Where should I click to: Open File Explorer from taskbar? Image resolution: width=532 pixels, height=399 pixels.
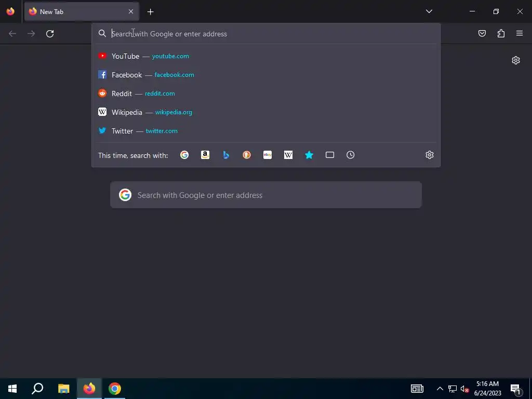coord(63,389)
